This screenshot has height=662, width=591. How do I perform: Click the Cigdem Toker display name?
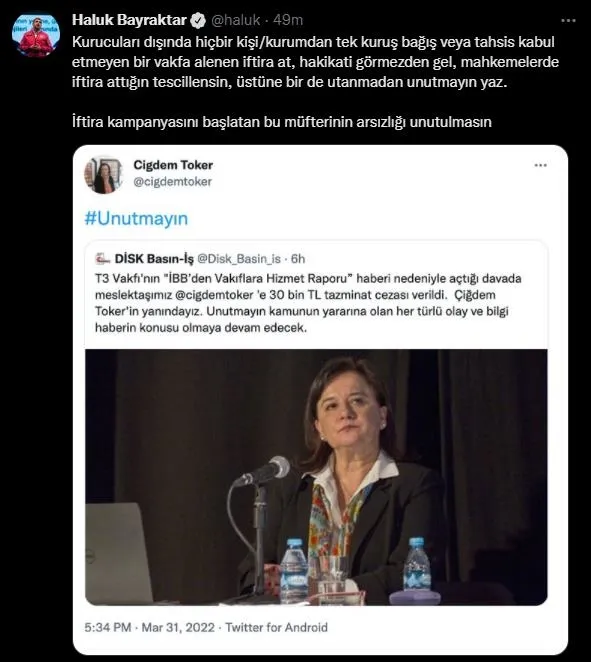click(x=173, y=165)
